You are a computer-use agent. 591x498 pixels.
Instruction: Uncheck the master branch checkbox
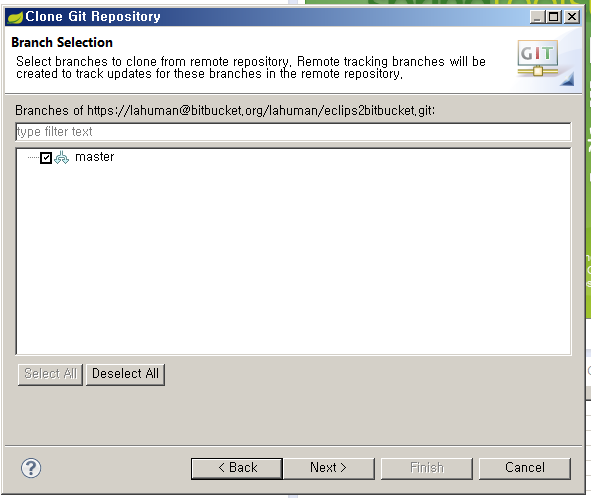tap(46, 158)
